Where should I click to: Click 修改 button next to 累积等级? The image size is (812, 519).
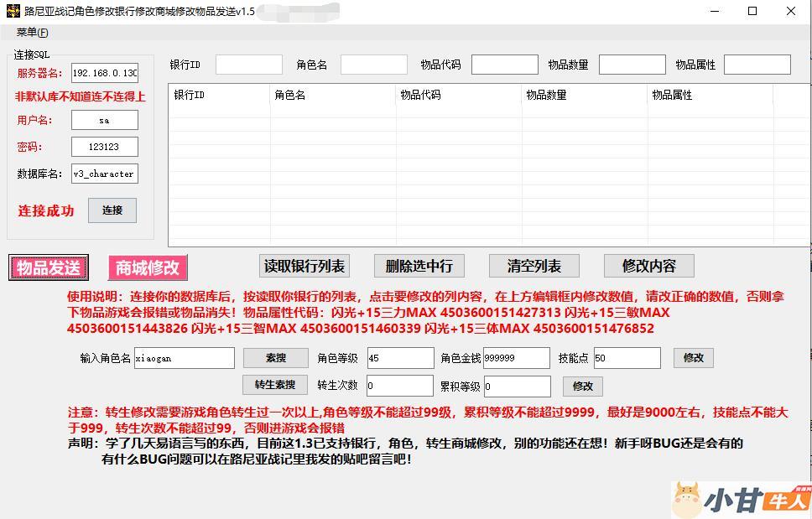point(582,387)
